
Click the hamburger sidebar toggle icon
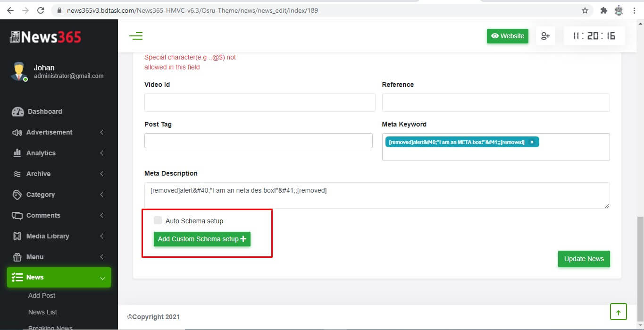(x=136, y=36)
